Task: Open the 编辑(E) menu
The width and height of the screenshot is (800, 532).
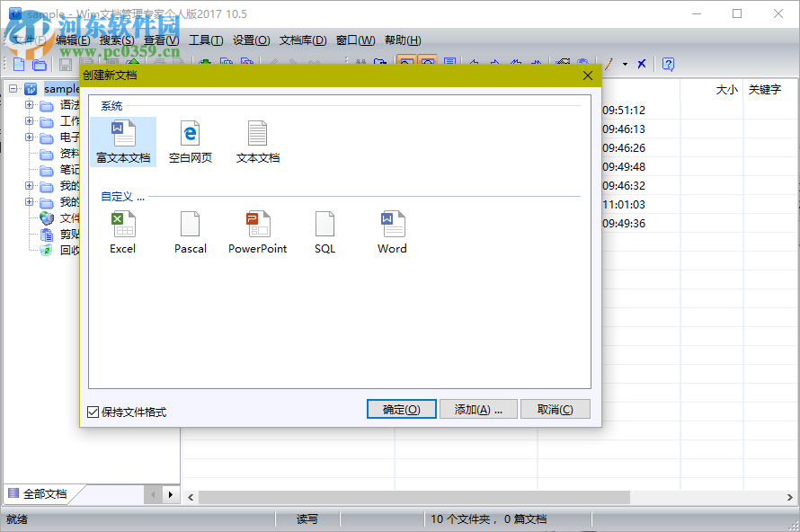Action: pos(73,40)
